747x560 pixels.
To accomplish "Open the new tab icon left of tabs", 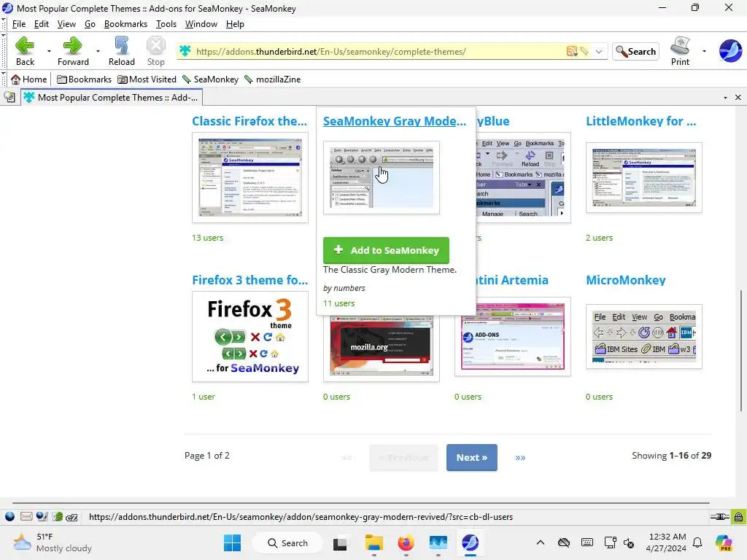I will click(x=9, y=97).
